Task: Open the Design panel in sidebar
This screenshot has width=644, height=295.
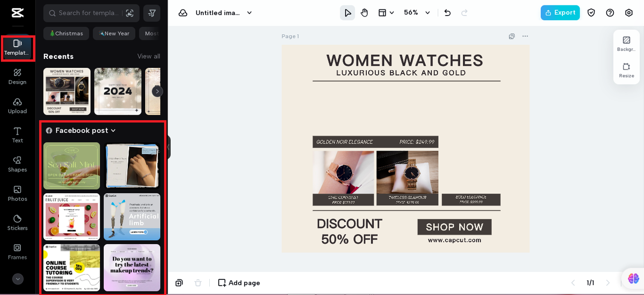Action: coord(18,77)
